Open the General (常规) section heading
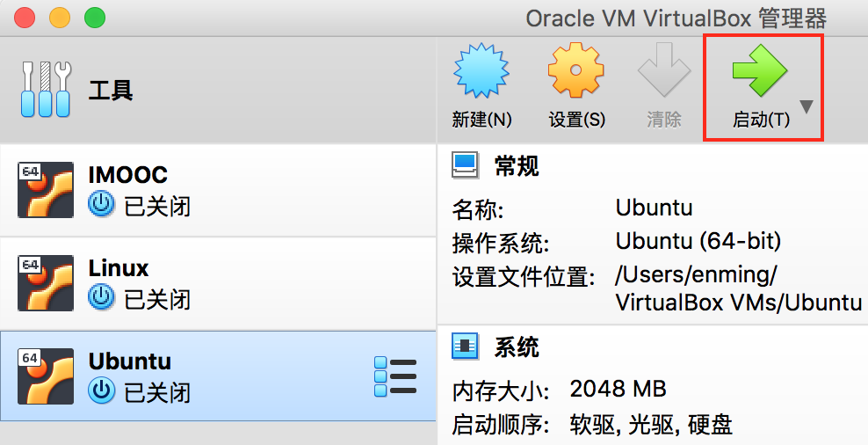Viewport: 868px width, 445px height. click(x=517, y=166)
